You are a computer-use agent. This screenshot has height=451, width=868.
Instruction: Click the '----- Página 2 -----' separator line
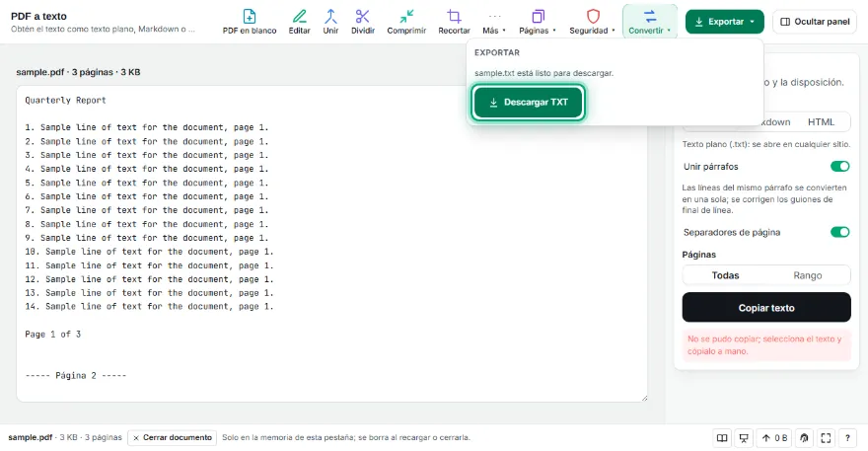click(76, 376)
